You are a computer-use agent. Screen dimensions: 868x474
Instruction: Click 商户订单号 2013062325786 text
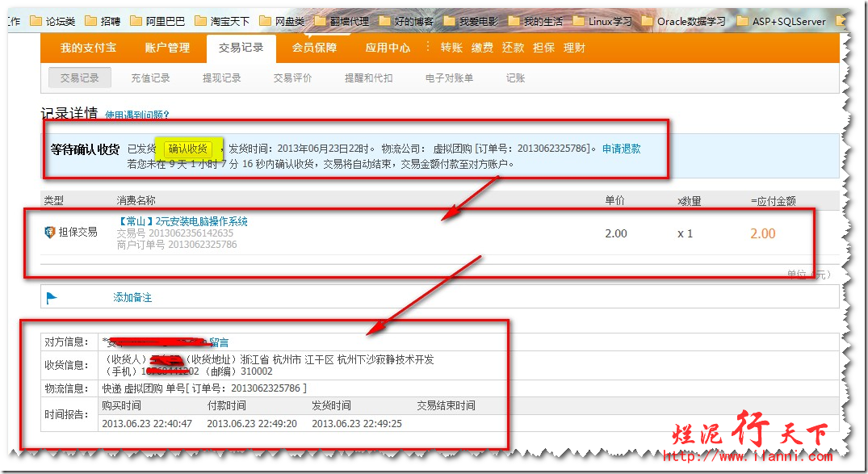(177, 244)
